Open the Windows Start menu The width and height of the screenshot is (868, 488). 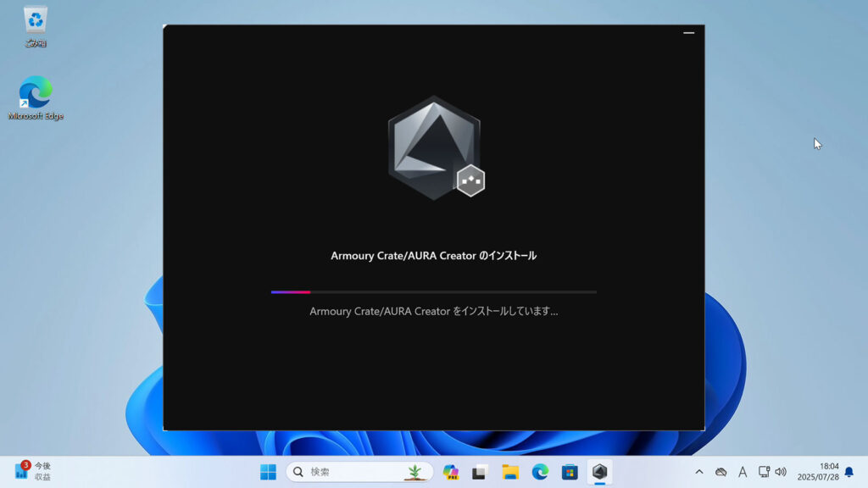tap(268, 472)
